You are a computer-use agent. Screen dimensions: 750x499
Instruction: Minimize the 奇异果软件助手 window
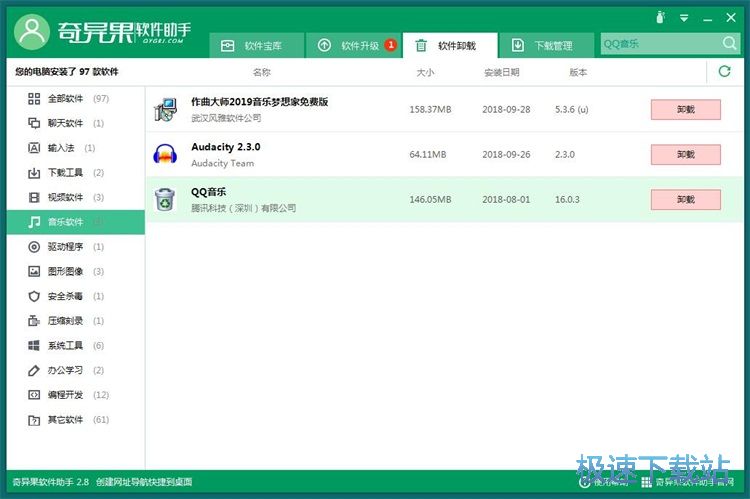(707, 19)
